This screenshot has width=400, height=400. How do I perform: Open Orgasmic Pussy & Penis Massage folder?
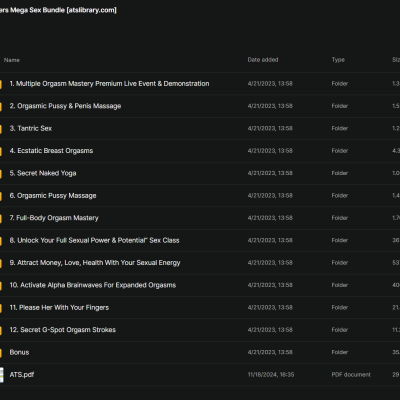[65, 106]
